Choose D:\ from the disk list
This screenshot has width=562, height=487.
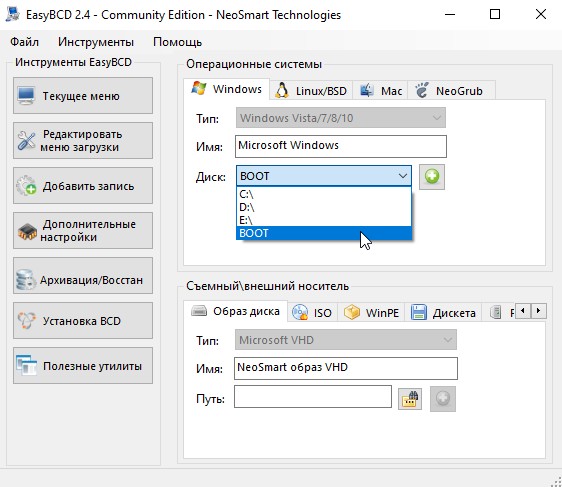324,207
